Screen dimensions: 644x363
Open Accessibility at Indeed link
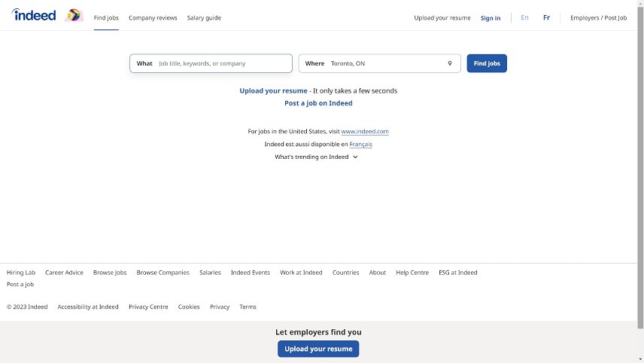(88, 307)
